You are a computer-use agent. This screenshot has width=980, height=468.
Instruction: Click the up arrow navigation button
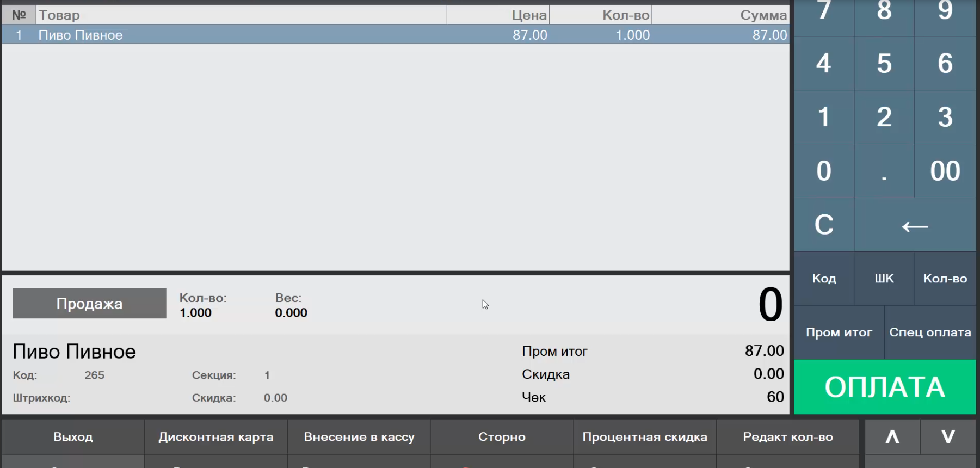click(x=892, y=436)
